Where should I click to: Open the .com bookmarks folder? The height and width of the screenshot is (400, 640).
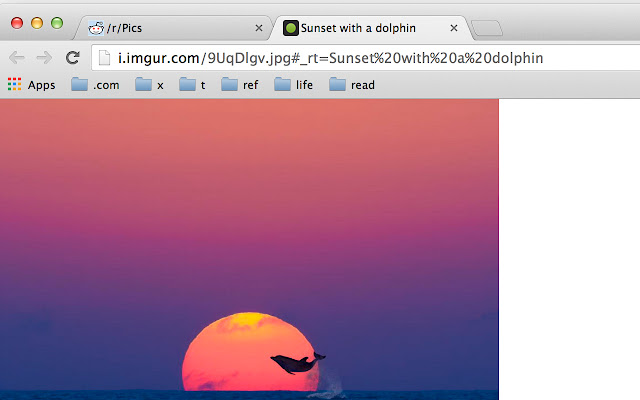click(95, 84)
